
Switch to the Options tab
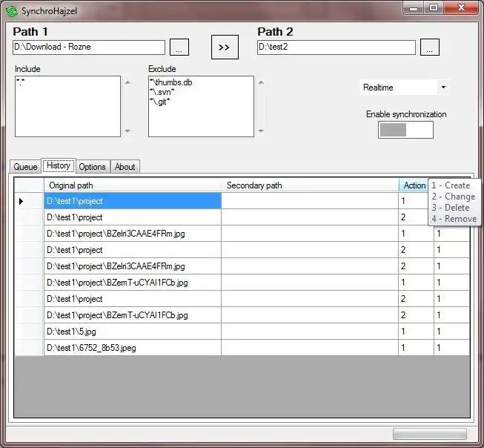pos(93,167)
